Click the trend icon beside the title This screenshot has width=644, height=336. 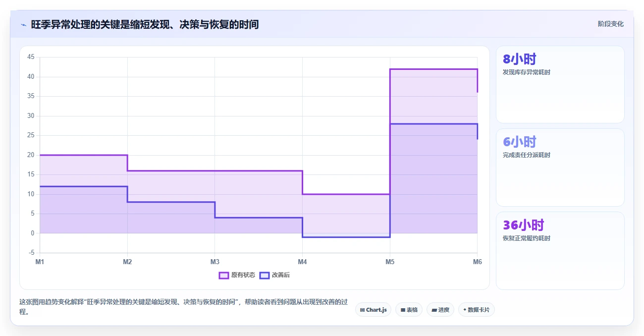coord(23,25)
